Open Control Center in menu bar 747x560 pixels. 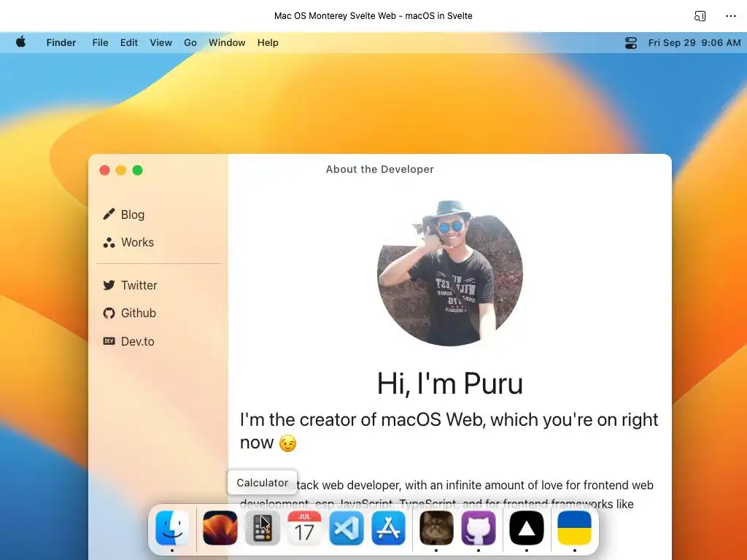tap(631, 43)
